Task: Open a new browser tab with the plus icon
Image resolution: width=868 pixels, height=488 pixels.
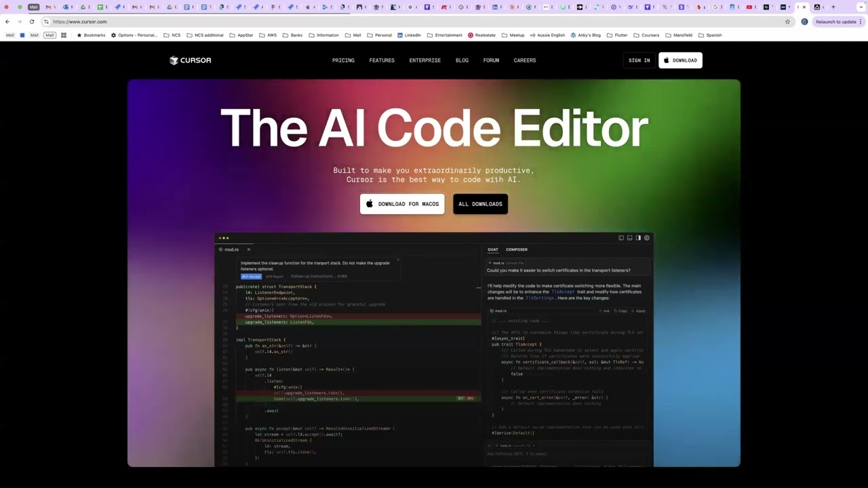Action: click(833, 7)
